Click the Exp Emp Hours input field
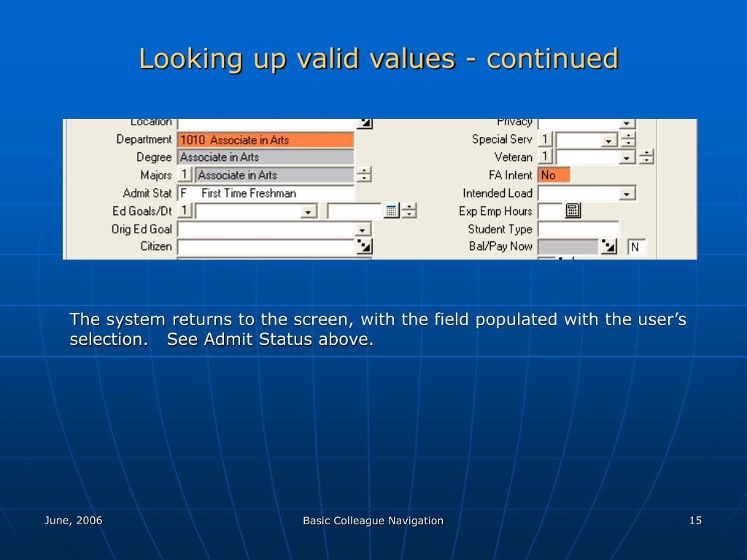Image resolution: width=747 pixels, height=560 pixels. [x=551, y=211]
